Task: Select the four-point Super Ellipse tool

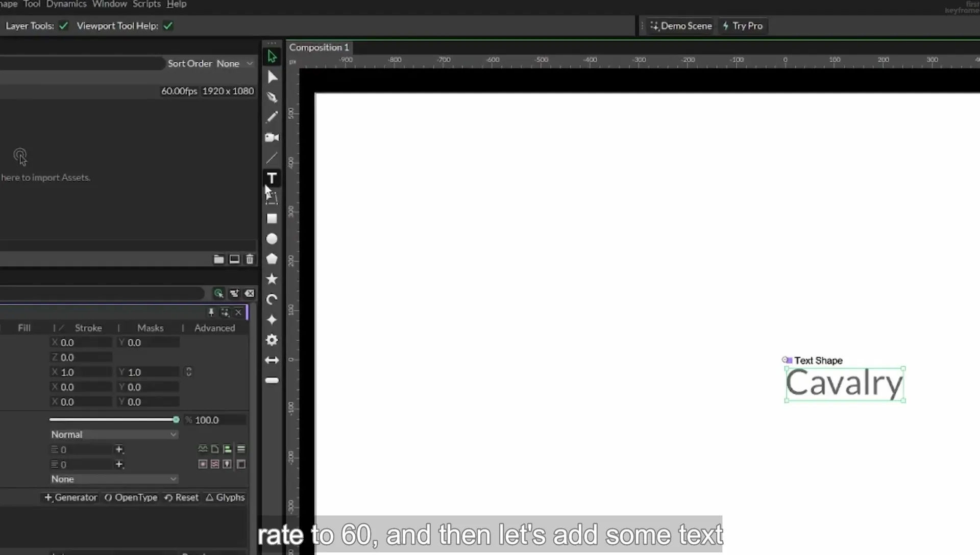Action: point(272,320)
